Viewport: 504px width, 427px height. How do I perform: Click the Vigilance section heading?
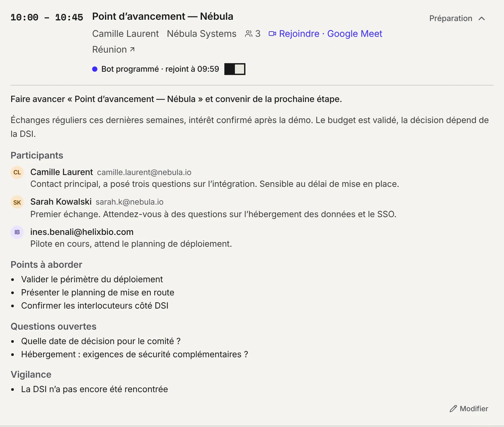[x=31, y=374]
